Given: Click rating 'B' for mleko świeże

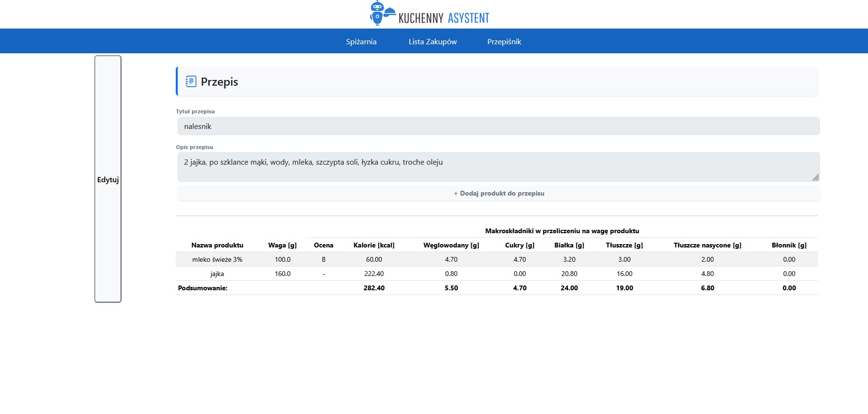Looking at the screenshot, I should [323, 259].
